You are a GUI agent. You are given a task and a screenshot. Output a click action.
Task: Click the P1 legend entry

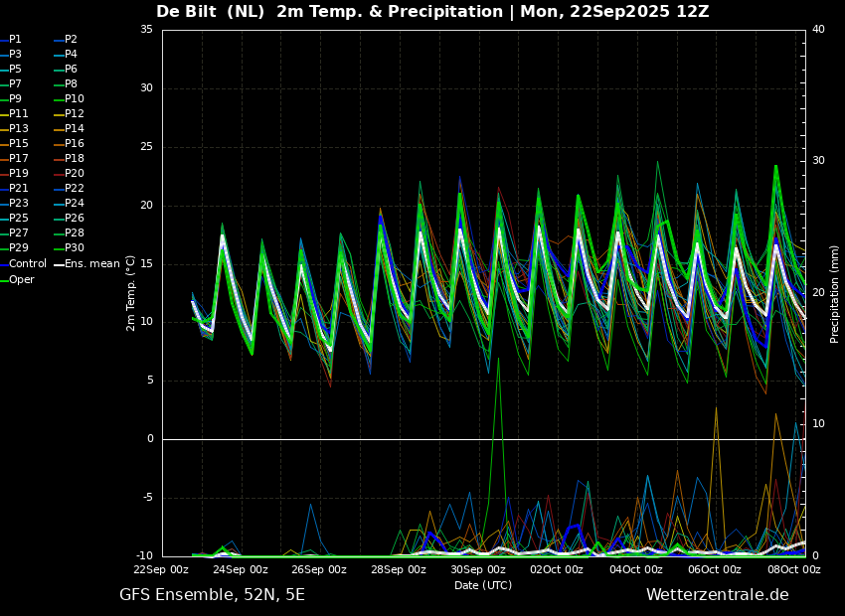point(15,40)
